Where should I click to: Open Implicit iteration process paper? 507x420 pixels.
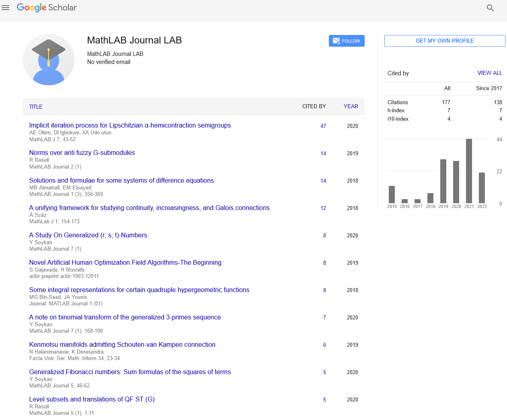pyautogui.click(x=130, y=125)
